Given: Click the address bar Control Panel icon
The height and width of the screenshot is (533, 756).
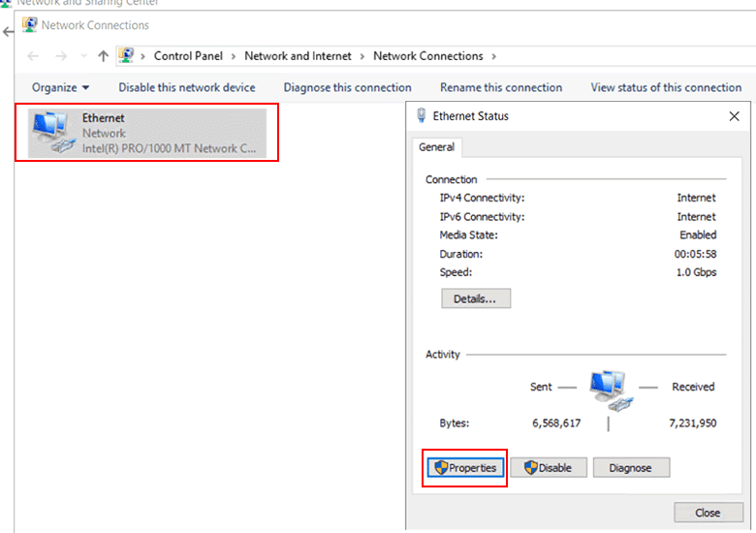Looking at the screenshot, I should (126, 55).
